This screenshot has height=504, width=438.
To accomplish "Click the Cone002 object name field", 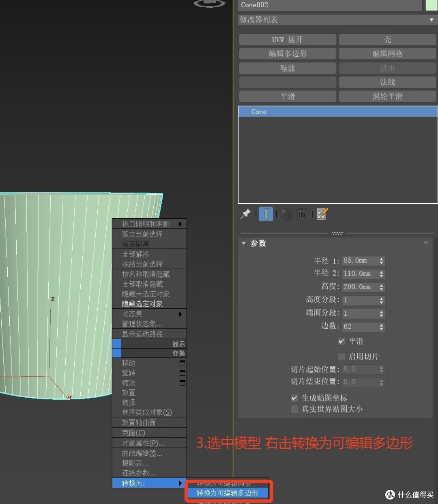I will pos(330,5).
